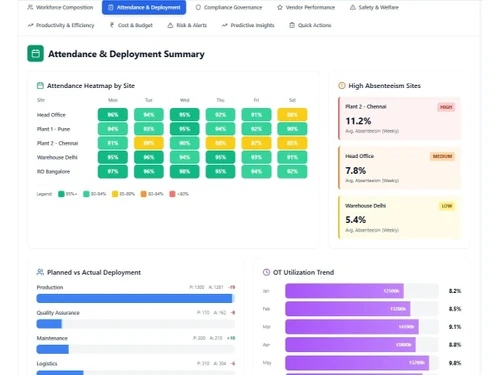Click the '9.1%' value in OT trend
The image size is (500, 375).
point(455,327)
